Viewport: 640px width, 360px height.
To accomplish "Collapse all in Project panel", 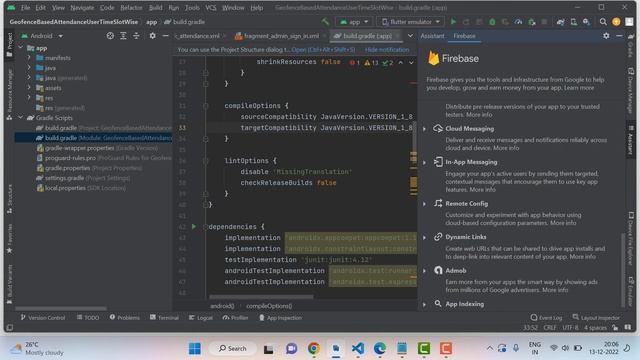I will [136, 36].
